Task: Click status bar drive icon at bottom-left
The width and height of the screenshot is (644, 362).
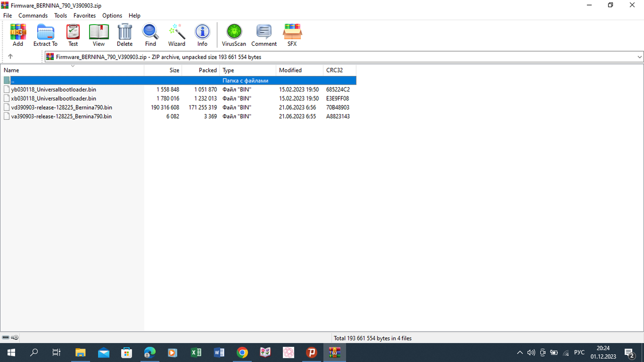Action: coord(6,337)
